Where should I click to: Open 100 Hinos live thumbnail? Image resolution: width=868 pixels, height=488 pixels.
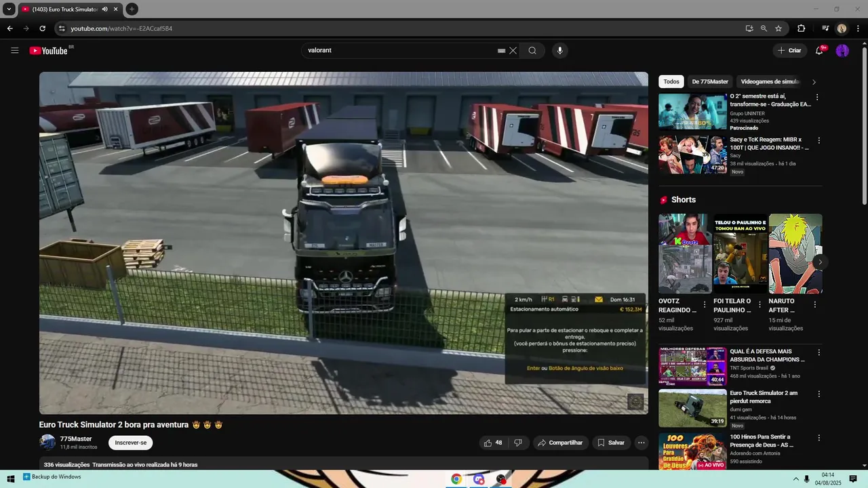coord(692,451)
